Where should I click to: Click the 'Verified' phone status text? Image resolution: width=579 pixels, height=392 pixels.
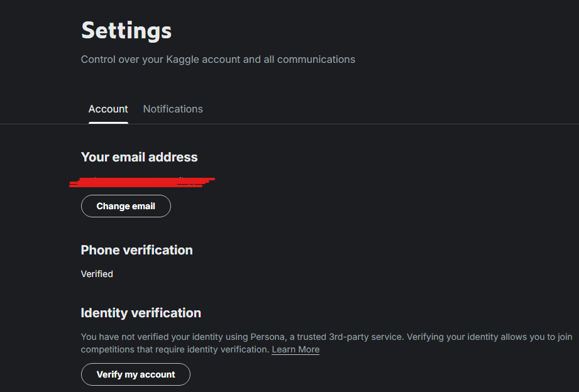point(97,274)
